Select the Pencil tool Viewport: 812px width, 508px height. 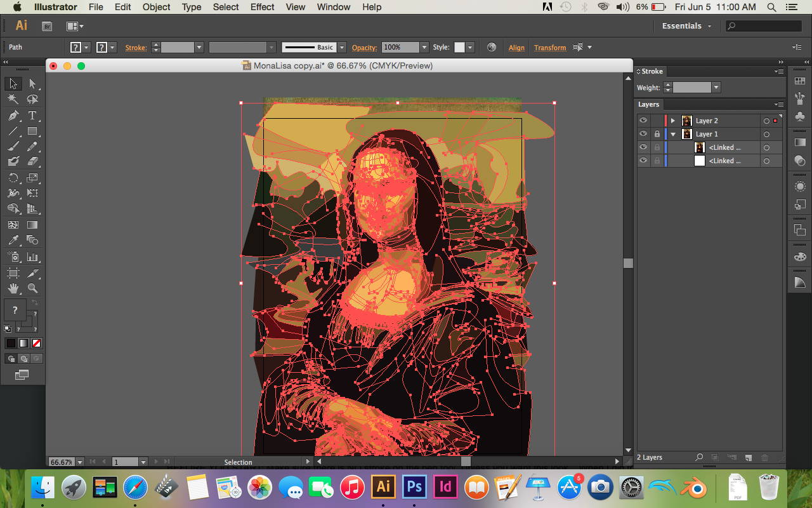pyautogui.click(x=32, y=147)
